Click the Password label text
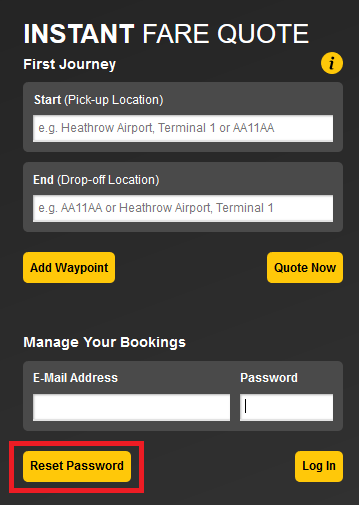 click(269, 378)
